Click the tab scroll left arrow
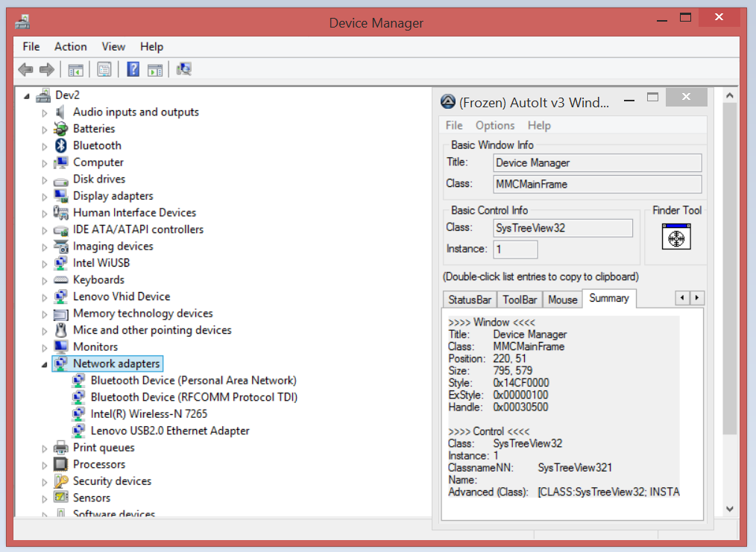The width and height of the screenshot is (756, 552). pos(681,298)
